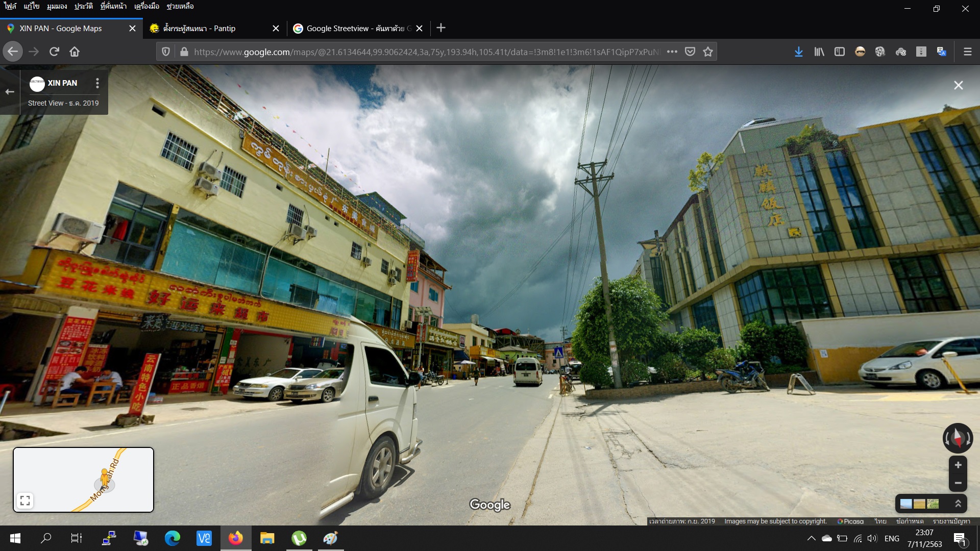Viewport: 980px width, 551px height.
Task: Open Microsoft Edge from taskbar
Action: coord(173,538)
